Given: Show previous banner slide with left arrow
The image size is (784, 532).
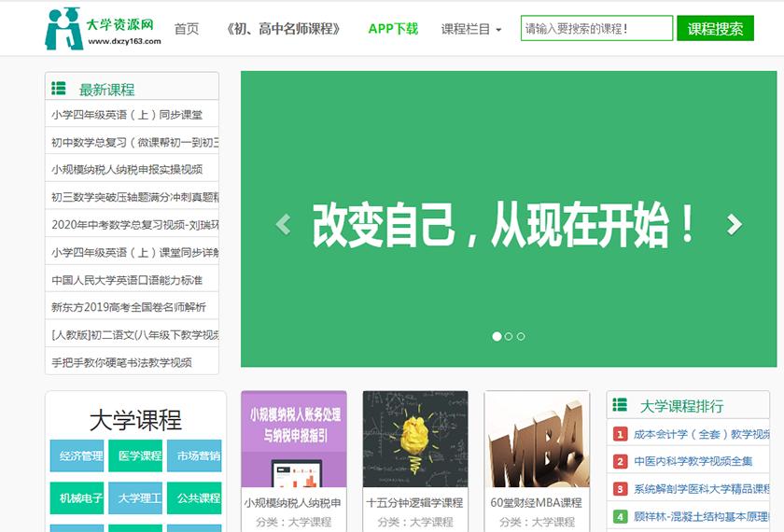Looking at the screenshot, I should click(x=284, y=224).
